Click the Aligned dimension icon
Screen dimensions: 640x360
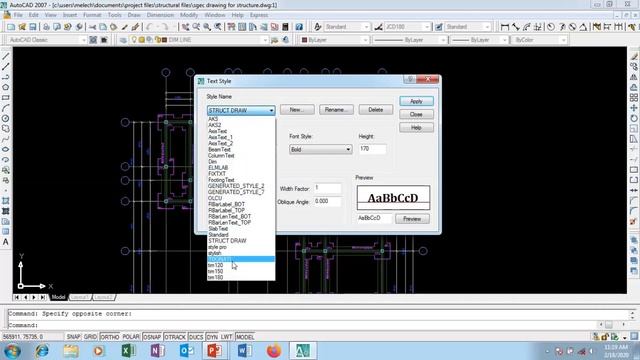coord(516,27)
